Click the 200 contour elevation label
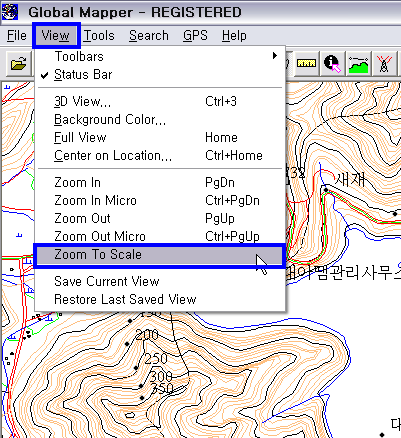The height and width of the screenshot is (438, 401). pos(147,334)
